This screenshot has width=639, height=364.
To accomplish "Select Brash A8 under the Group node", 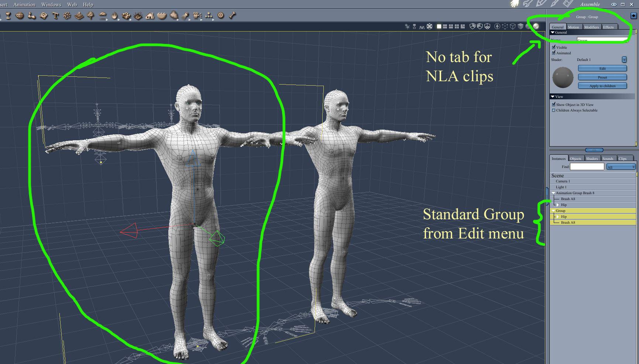I will tap(593, 223).
